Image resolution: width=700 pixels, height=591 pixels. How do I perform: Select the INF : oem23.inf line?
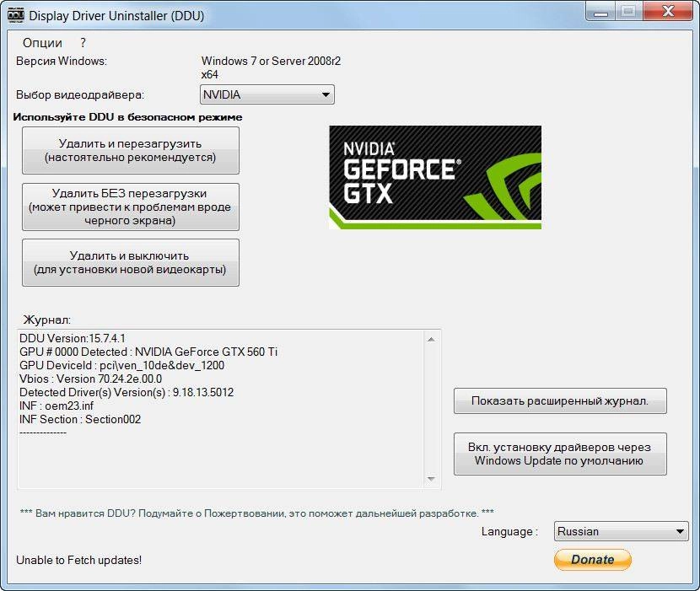[x=57, y=406]
